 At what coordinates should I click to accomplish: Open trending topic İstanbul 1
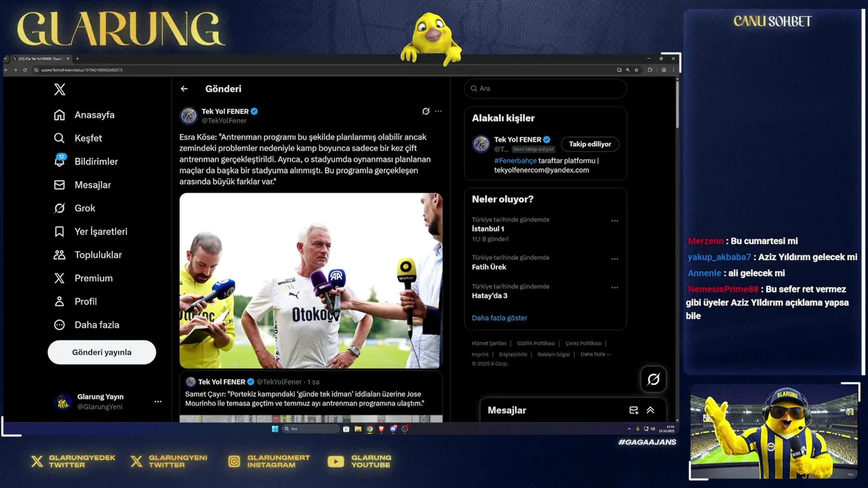click(x=488, y=229)
